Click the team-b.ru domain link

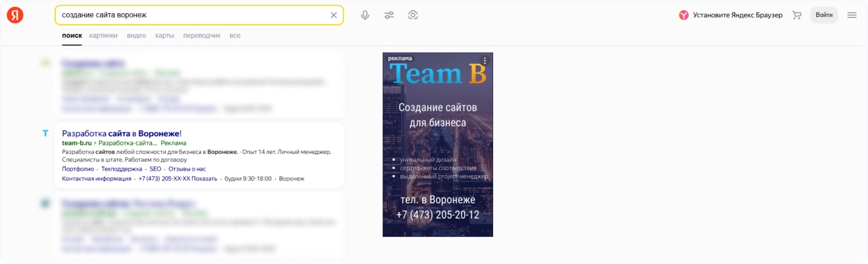tap(76, 143)
